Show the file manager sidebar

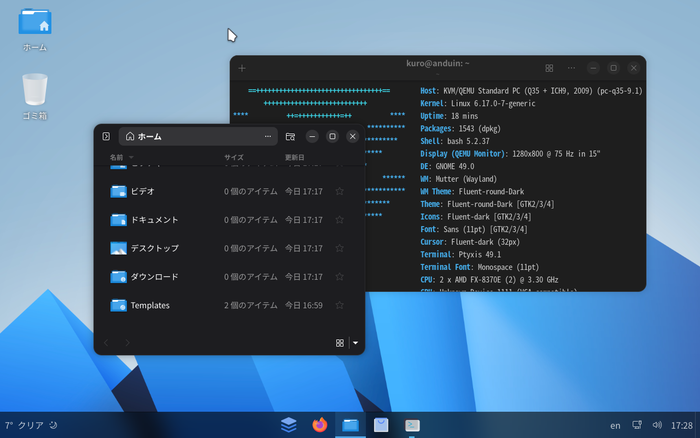pyautogui.click(x=106, y=136)
